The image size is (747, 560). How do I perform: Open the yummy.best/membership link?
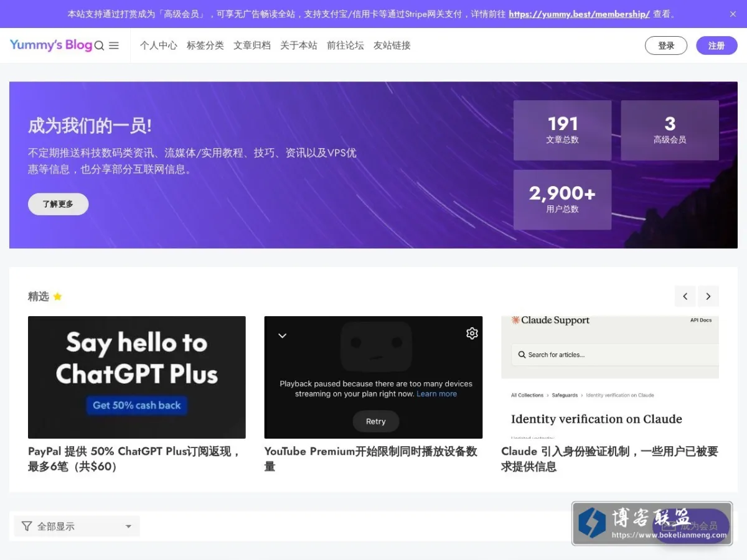click(579, 14)
